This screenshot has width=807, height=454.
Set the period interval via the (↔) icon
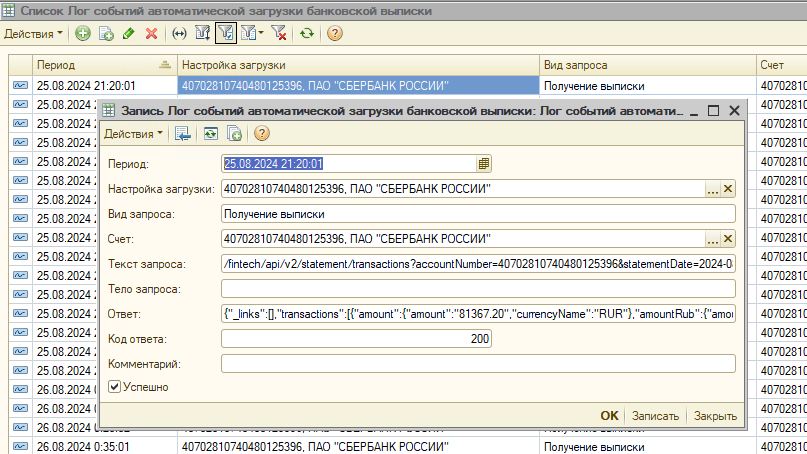pos(179,33)
